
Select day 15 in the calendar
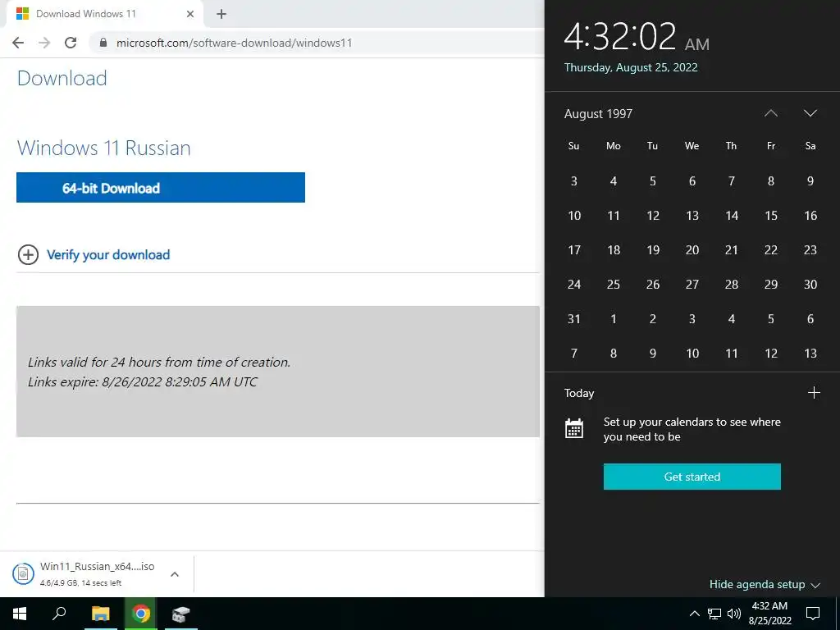(771, 216)
